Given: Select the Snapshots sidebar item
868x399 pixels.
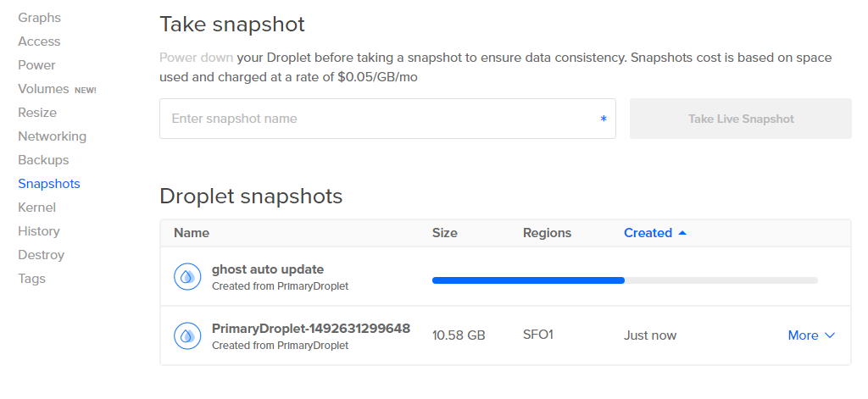Looking at the screenshot, I should (49, 184).
